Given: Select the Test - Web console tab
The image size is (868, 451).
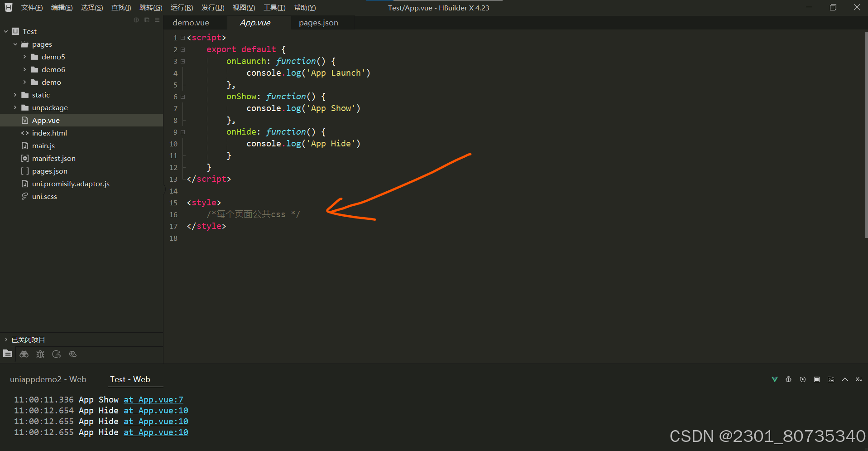Looking at the screenshot, I should click(130, 379).
